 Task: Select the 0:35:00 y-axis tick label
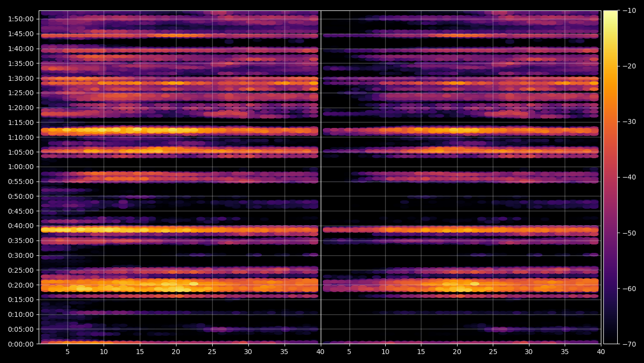click(x=21, y=241)
